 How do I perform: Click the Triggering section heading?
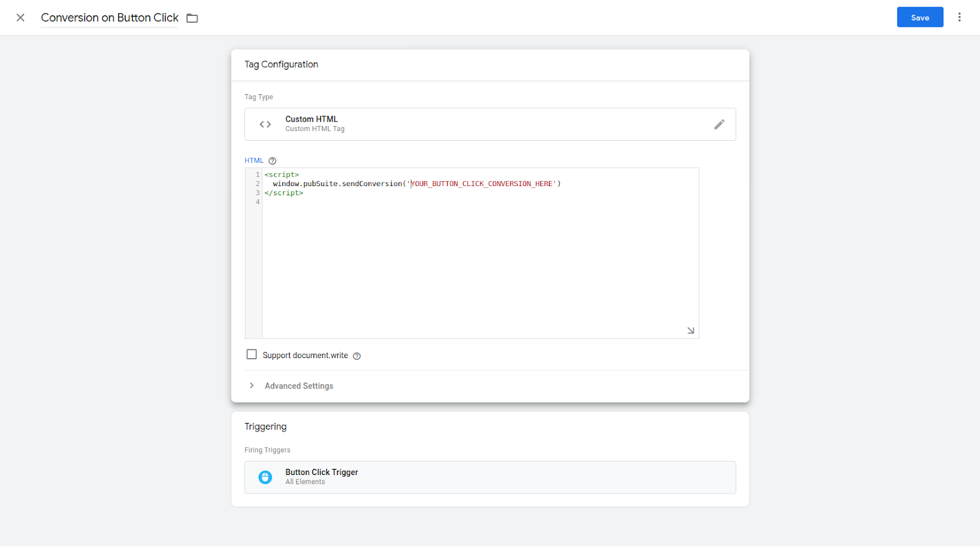[x=265, y=427]
